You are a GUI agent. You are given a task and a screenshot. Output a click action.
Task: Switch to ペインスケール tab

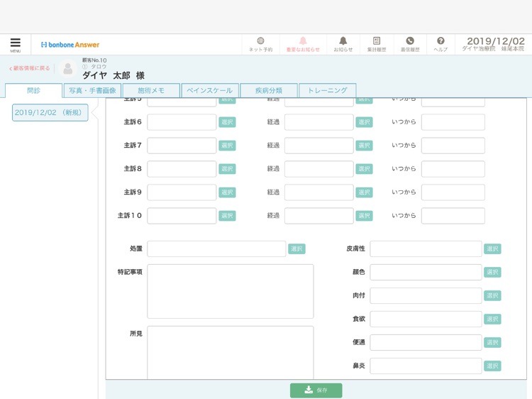(x=210, y=91)
